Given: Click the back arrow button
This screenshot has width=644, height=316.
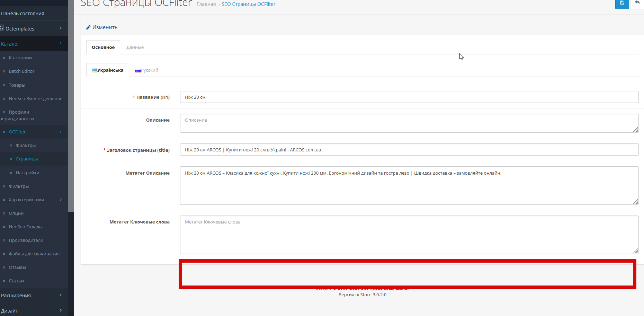Looking at the screenshot, I should click(x=637, y=3).
